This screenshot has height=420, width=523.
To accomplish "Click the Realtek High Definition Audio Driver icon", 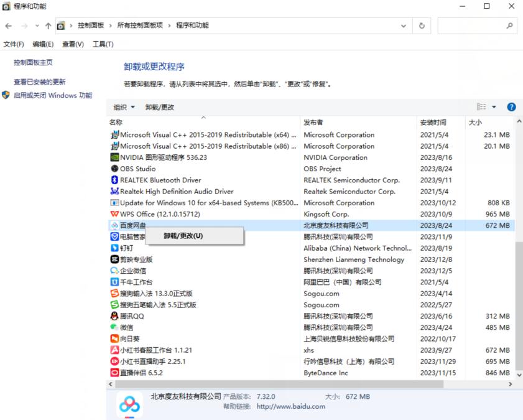I will coord(114,192).
